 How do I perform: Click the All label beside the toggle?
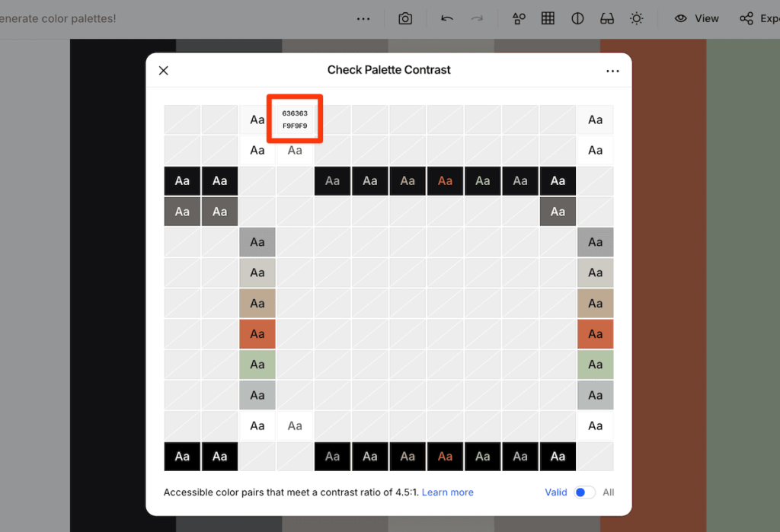pyautogui.click(x=609, y=492)
